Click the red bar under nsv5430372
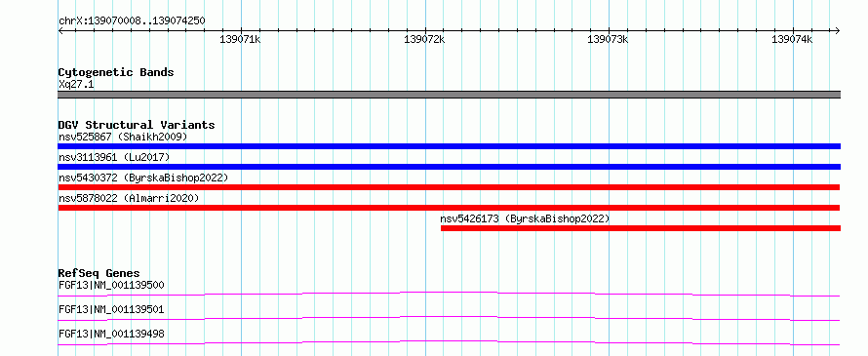The image size is (868, 356). pyautogui.click(x=449, y=187)
